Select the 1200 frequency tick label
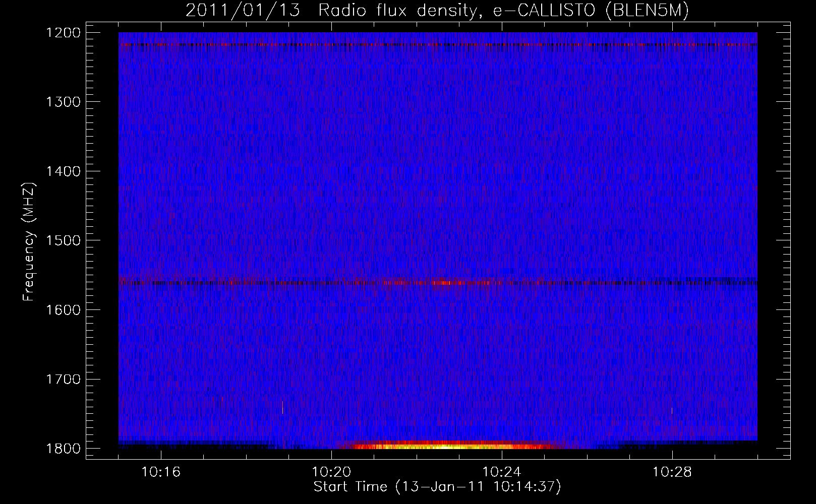The height and width of the screenshot is (504, 816). tap(63, 33)
